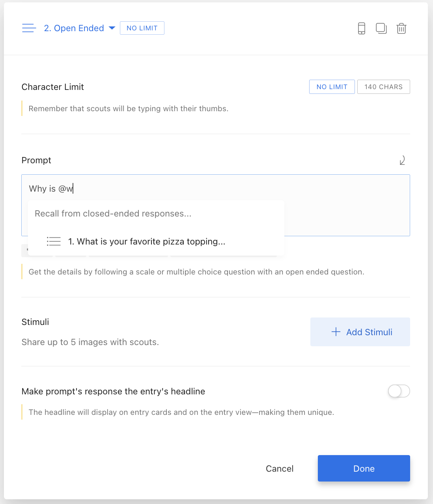This screenshot has height=504, width=433.
Task: Click the NO LIMIT badge in the header
Action: [x=142, y=28]
